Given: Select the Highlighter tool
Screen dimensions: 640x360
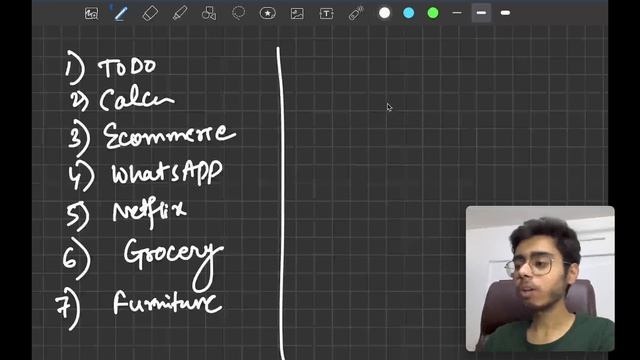Looking at the screenshot, I should point(180,13).
